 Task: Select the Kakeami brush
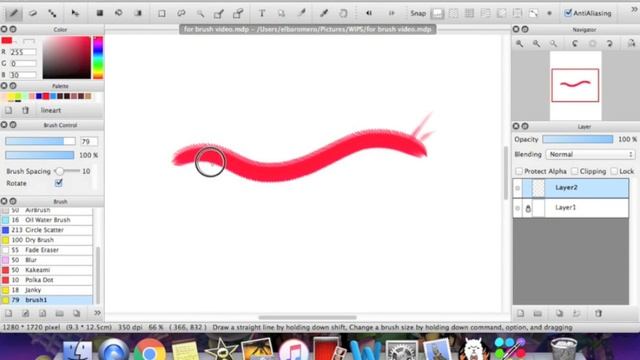pos(47,270)
